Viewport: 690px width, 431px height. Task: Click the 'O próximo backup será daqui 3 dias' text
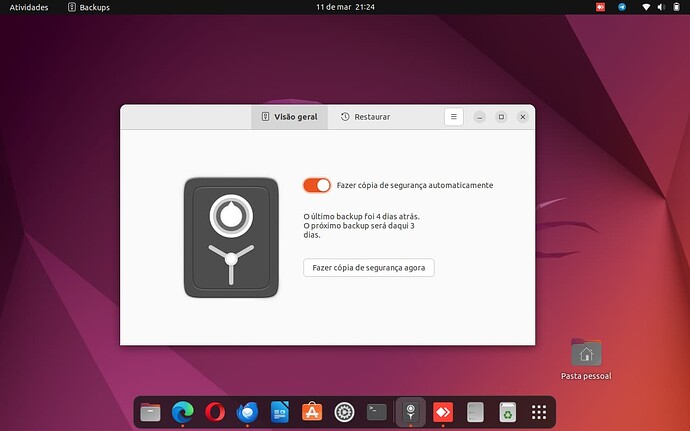click(359, 230)
